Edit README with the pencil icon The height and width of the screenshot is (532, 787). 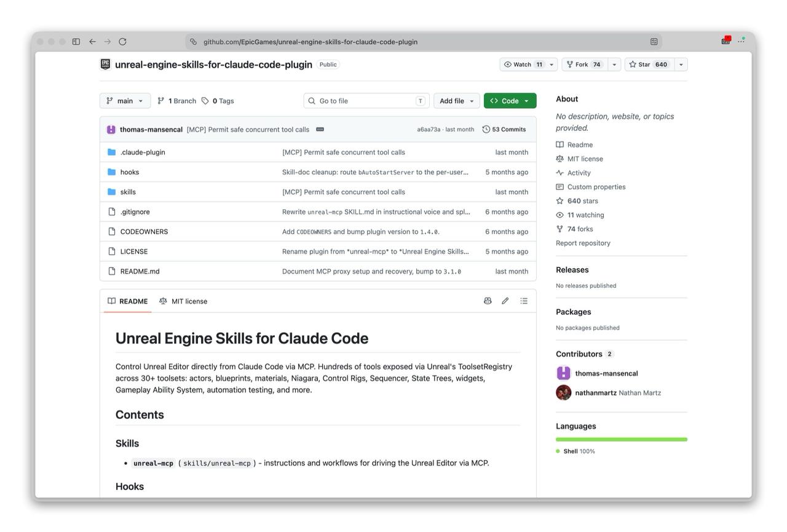[x=505, y=301]
